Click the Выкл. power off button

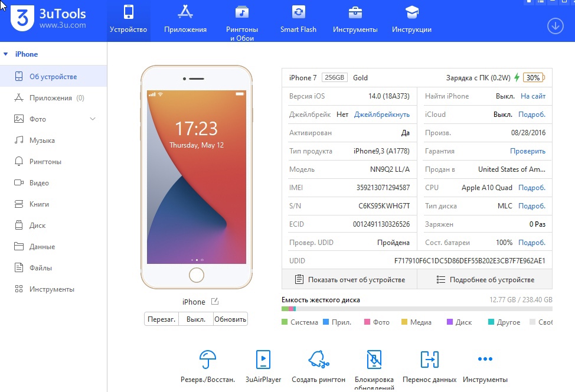[x=196, y=319]
